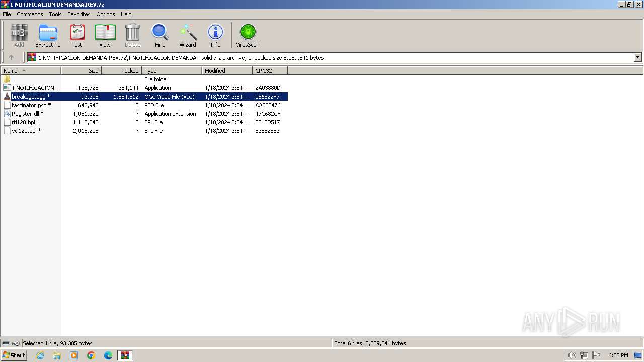The height and width of the screenshot is (362, 644).
Task: Sort by Size column header
Action: tap(81, 71)
